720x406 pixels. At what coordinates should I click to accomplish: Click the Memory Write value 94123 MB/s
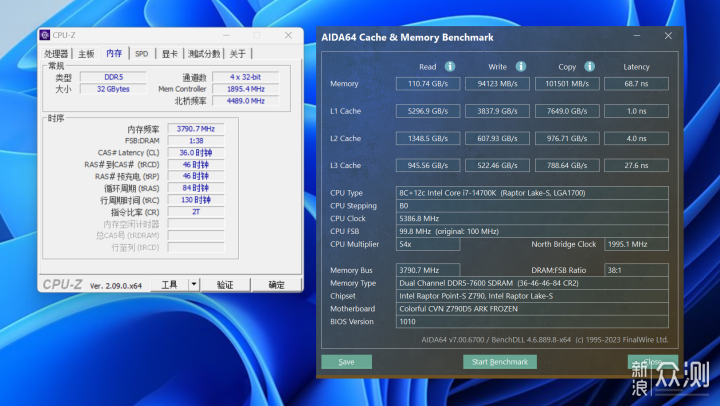click(x=497, y=84)
